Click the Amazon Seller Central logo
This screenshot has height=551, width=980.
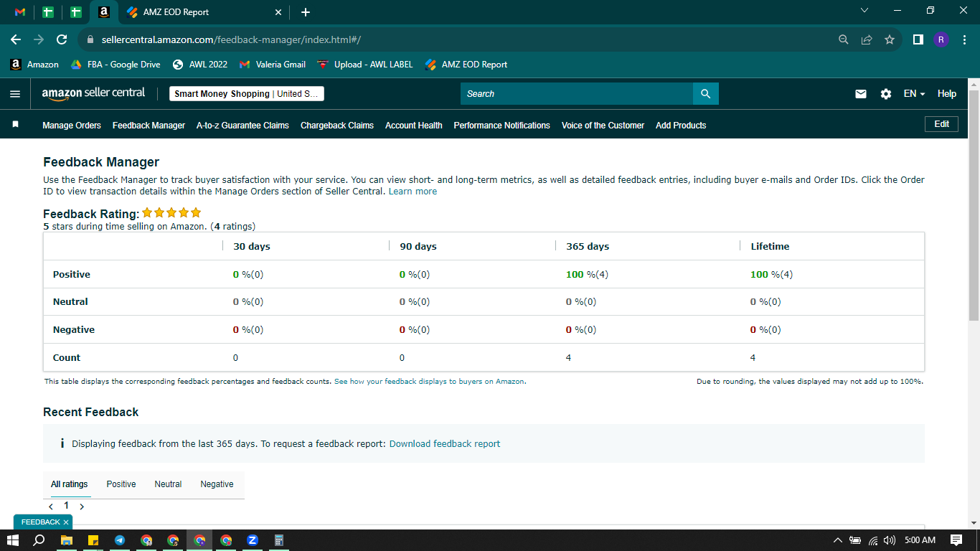[x=93, y=93]
